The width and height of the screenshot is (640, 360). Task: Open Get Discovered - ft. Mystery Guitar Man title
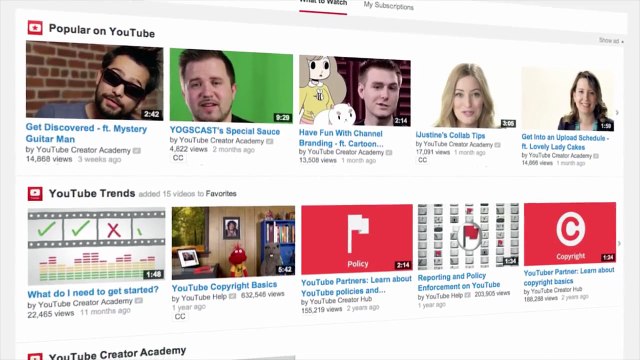pyautogui.click(x=86, y=133)
